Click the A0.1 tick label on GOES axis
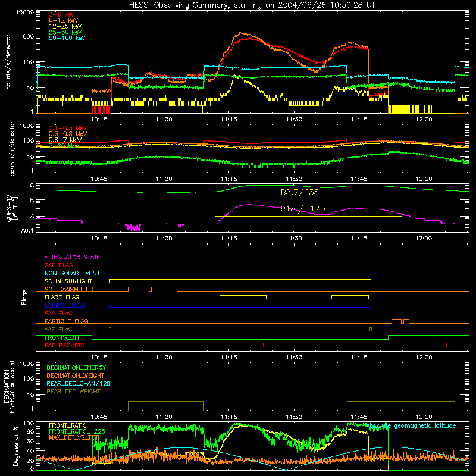The width and height of the screenshot is (476, 476). 27,230
